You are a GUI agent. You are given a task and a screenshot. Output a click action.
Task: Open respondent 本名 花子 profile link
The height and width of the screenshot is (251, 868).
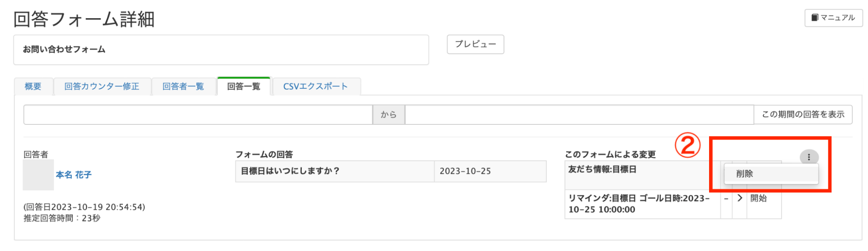73,175
